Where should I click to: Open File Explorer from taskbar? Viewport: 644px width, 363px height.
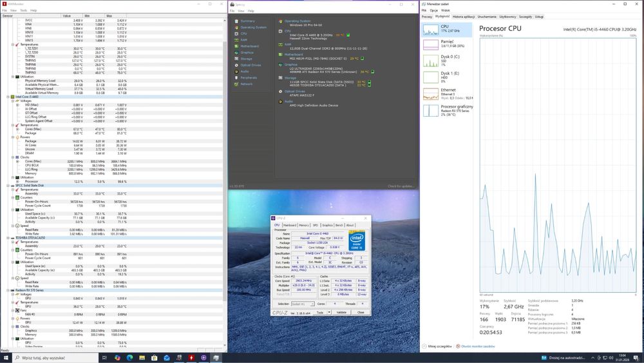pos(142,358)
